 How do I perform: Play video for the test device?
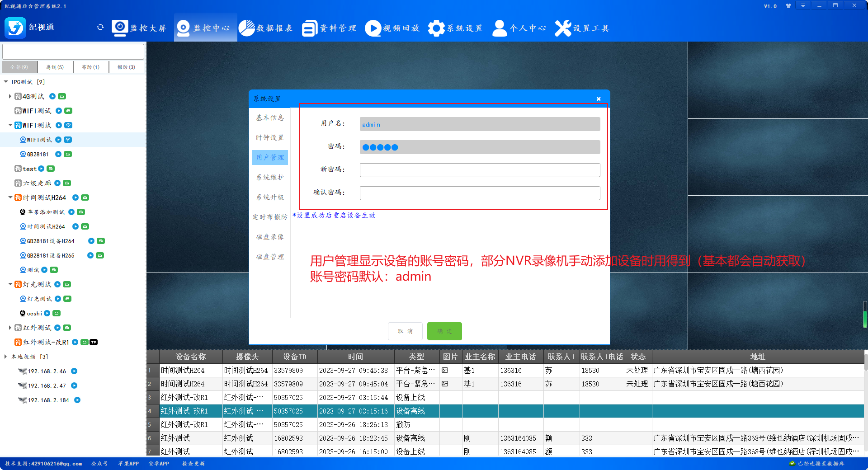tap(41, 169)
